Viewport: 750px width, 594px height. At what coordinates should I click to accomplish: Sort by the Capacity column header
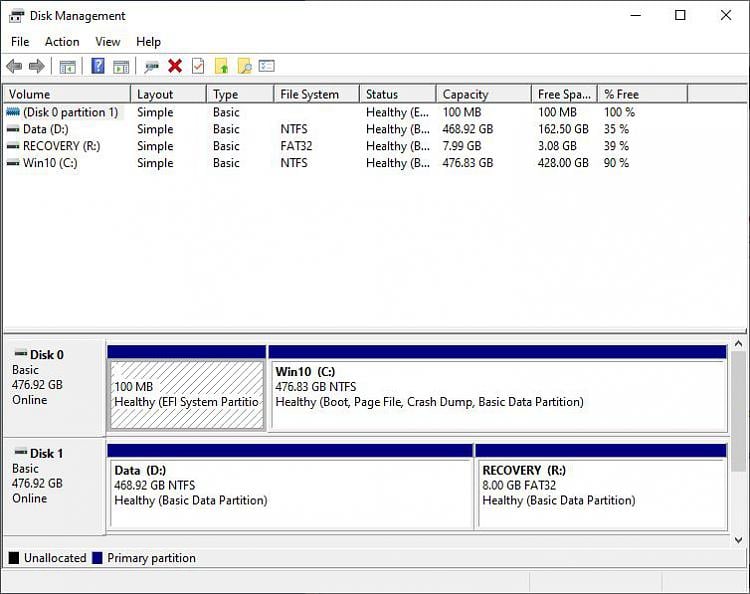point(484,94)
